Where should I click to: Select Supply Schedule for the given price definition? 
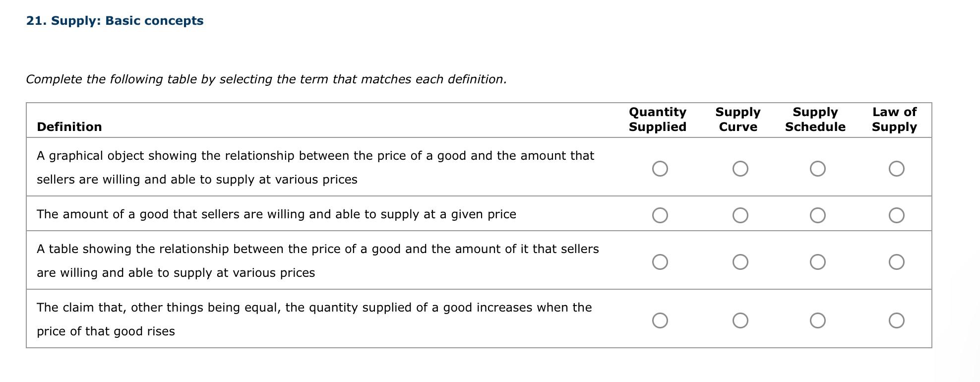[x=817, y=215]
